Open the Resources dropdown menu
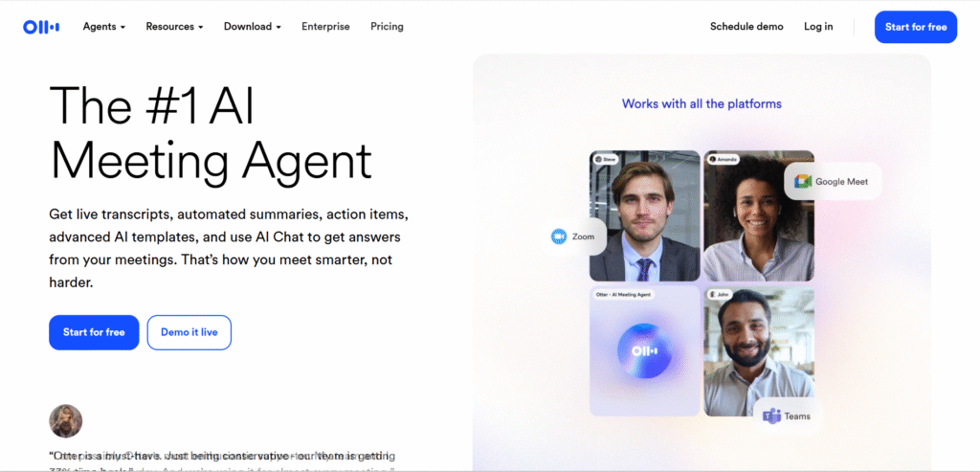This screenshot has width=980, height=472. pyautogui.click(x=174, y=26)
